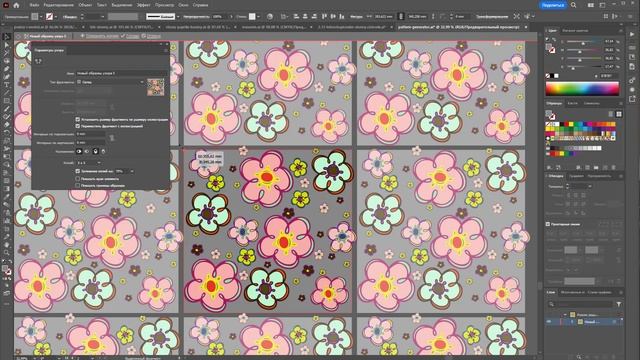This screenshot has height=360, width=640.
Task: Toggle the dim copies checkbox
Action: [x=78, y=171]
